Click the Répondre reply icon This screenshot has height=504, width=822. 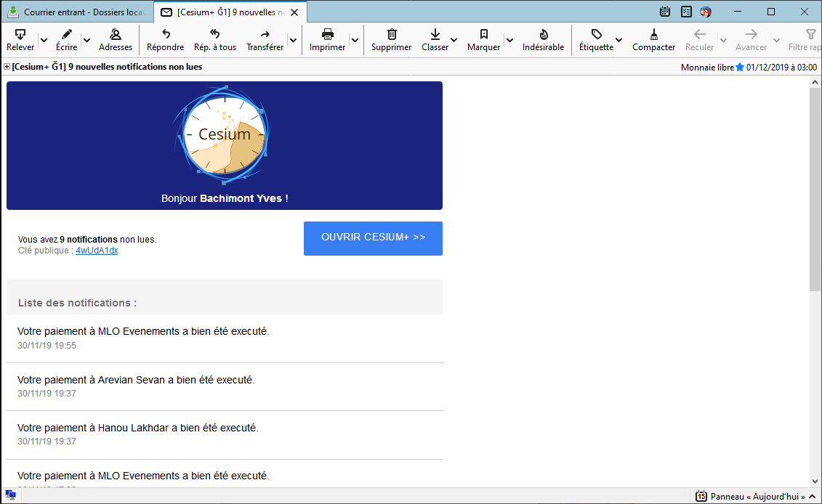click(166, 35)
